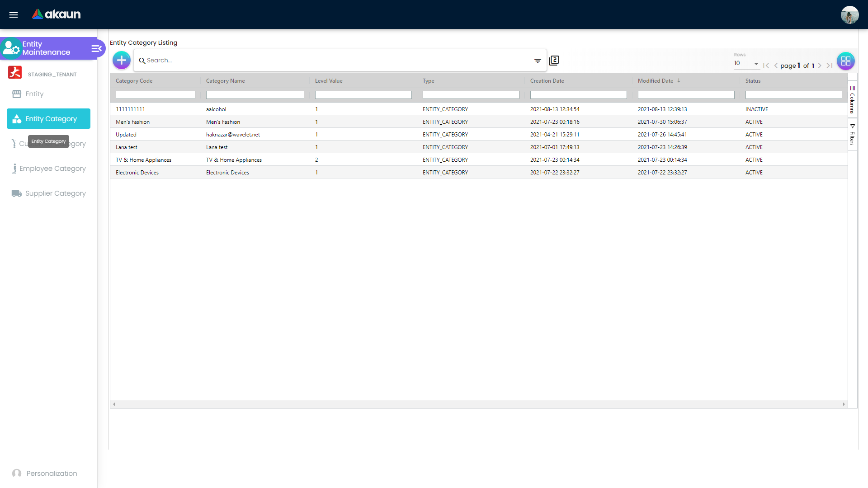Click the filter icon in the search bar
The width and height of the screenshot is (868, 488).
(x=538, y=60)
